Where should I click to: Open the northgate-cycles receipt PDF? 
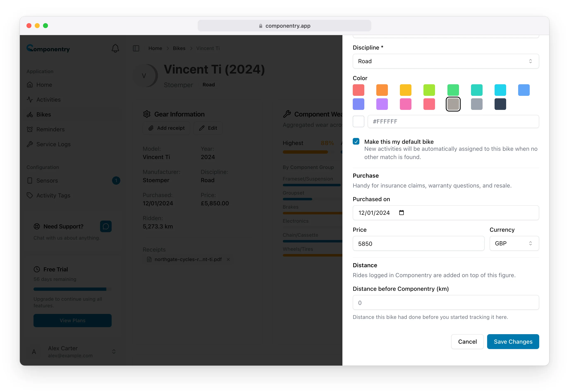188,259
